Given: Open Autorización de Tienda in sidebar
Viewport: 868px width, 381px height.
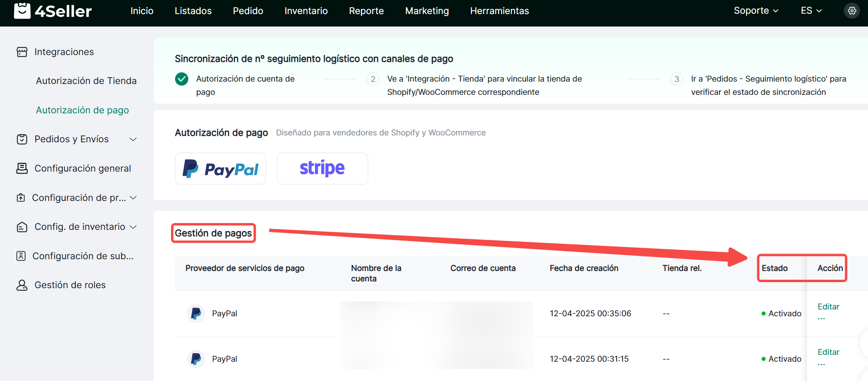Looking at the screenshot, I should 86,81.
